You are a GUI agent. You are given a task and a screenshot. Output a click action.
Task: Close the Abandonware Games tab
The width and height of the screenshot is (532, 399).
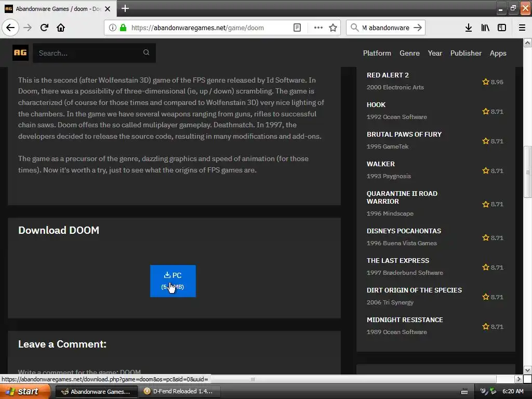point(108,9)
